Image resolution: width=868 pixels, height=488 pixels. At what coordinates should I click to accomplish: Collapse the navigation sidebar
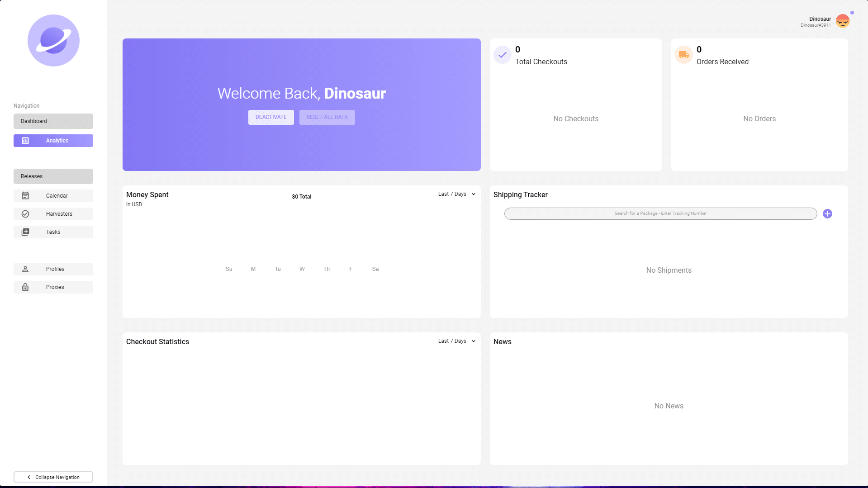(x=53, y=477)
